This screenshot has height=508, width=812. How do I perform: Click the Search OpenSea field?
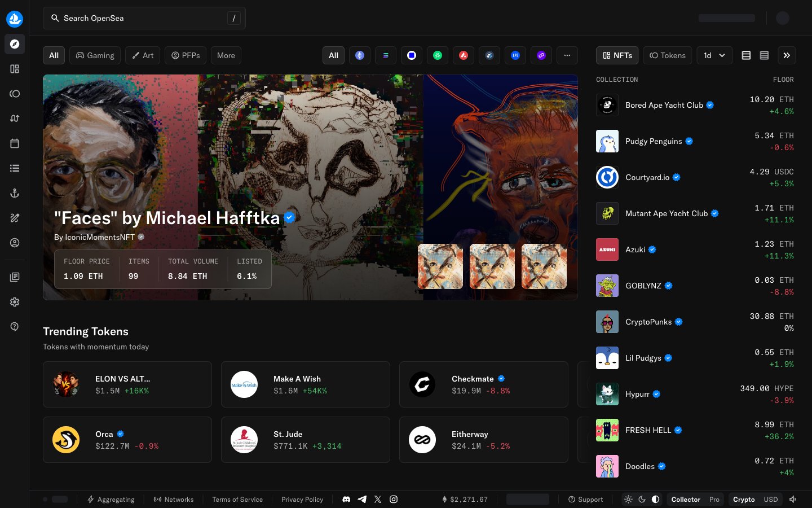144,18
